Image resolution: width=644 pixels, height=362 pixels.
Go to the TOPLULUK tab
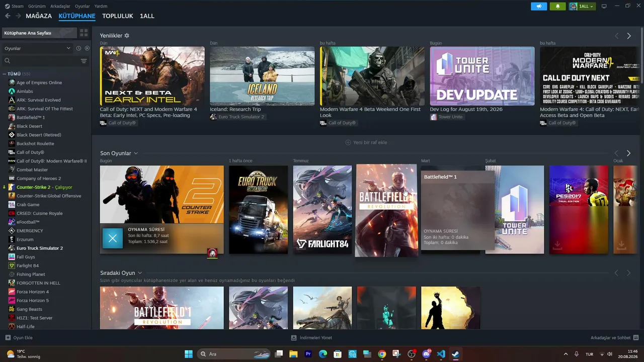[118, 16]
